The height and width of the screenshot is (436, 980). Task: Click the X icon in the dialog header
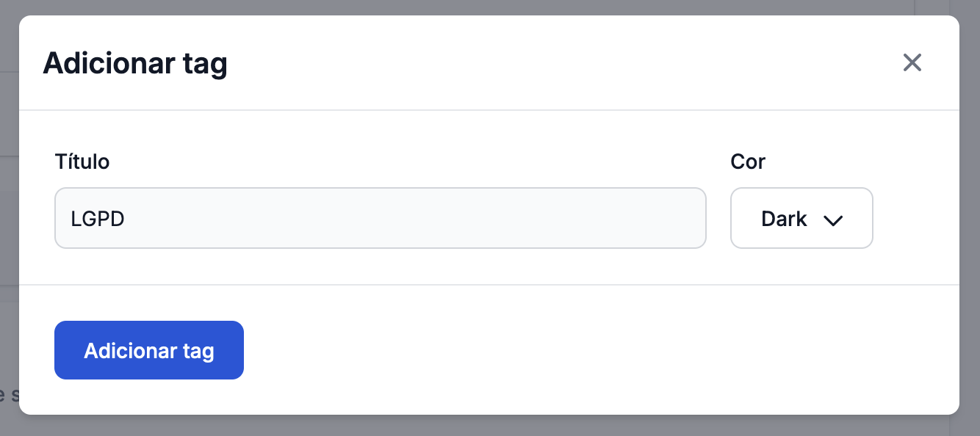(912, 63)
